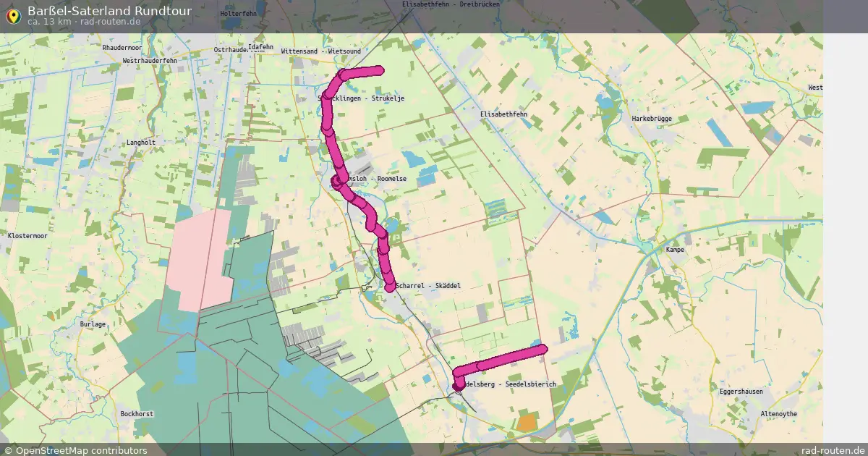Screen dimensions: 868x456
Task: Open the rad-routen.de footer link
Action: [833, 450]
